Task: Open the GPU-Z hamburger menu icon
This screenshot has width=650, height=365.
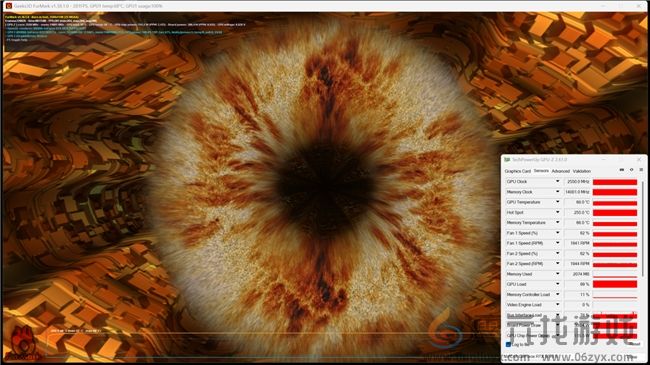Action: tap(641, 170)
